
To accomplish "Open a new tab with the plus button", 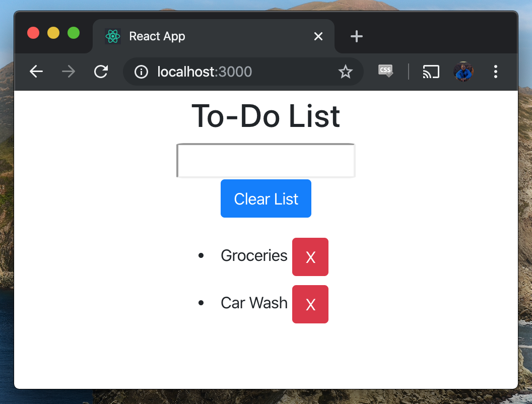I will pos(356,36).
